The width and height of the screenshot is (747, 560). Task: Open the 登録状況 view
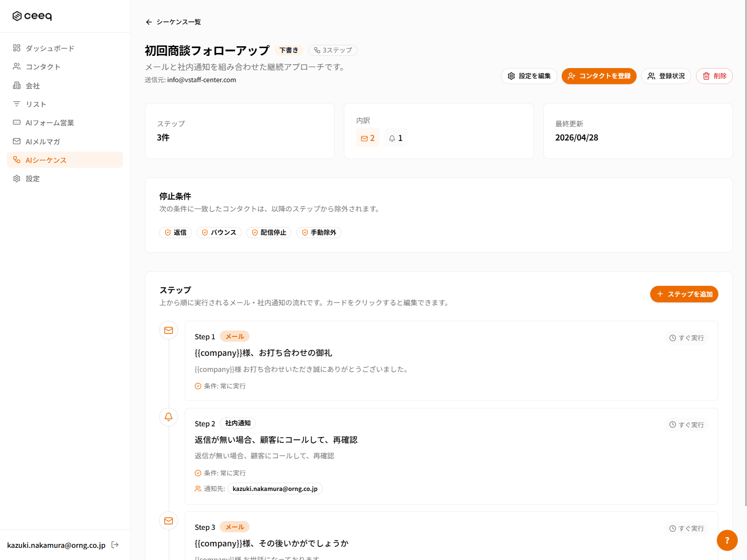[x=666, y=76]
